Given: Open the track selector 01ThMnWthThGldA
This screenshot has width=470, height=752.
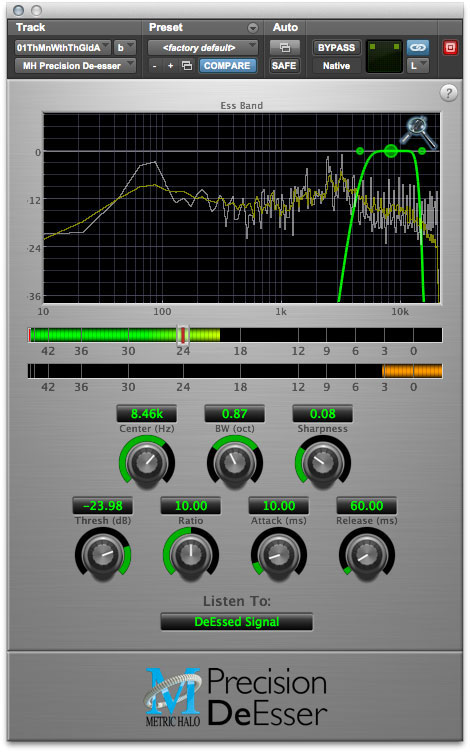Looking at the screenshot, I should click(x=62, y=47).
